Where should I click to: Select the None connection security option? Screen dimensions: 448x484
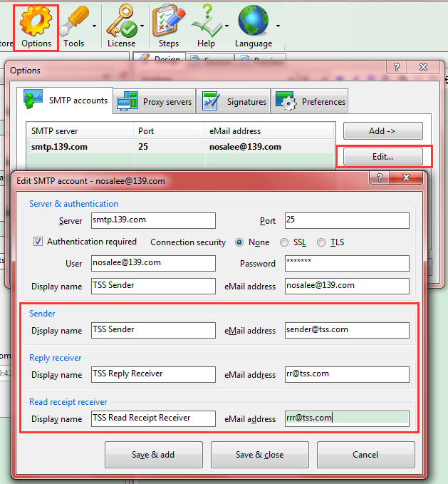tap(239, 242)
